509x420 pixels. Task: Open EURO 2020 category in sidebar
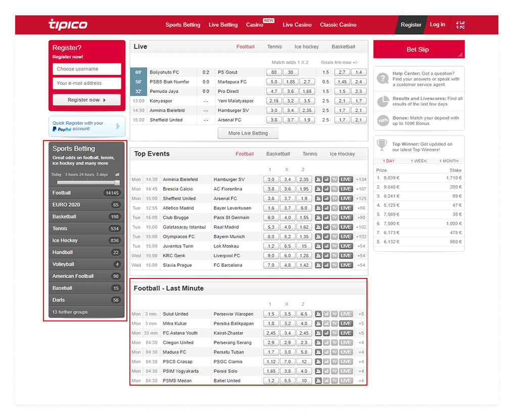click(86, 205)
